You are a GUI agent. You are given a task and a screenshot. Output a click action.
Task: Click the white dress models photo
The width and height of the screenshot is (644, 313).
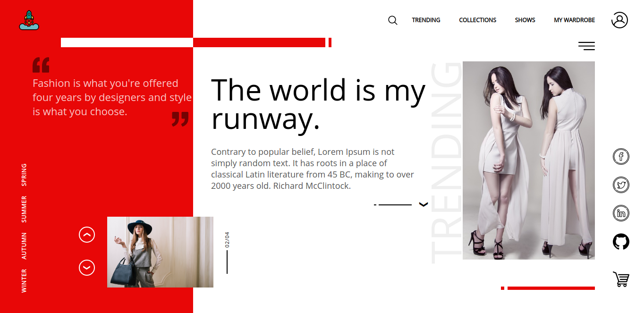click(x=529, y=161)
